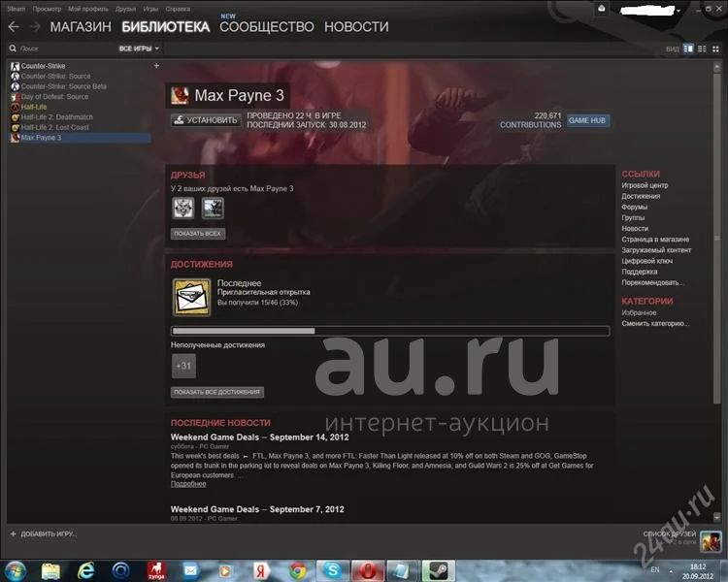Open the Справка menu
This screenshot has width=728, height=582.
tap(178, 9)
